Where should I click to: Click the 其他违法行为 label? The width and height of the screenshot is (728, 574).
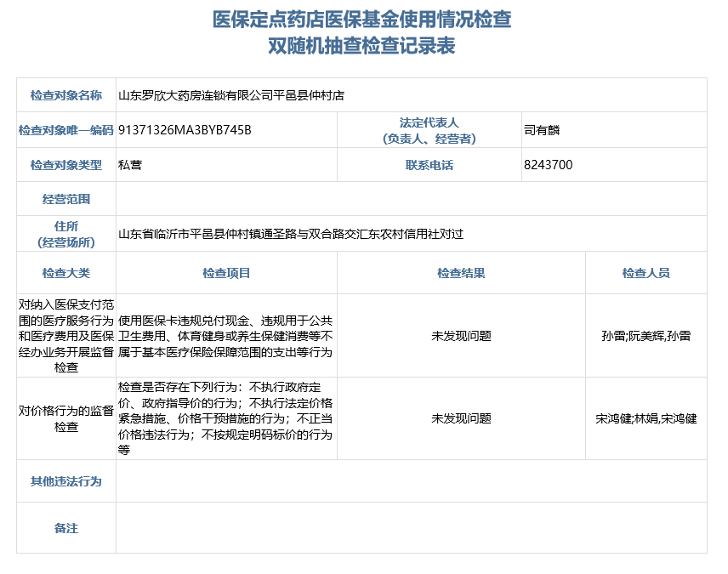(66, 481)
